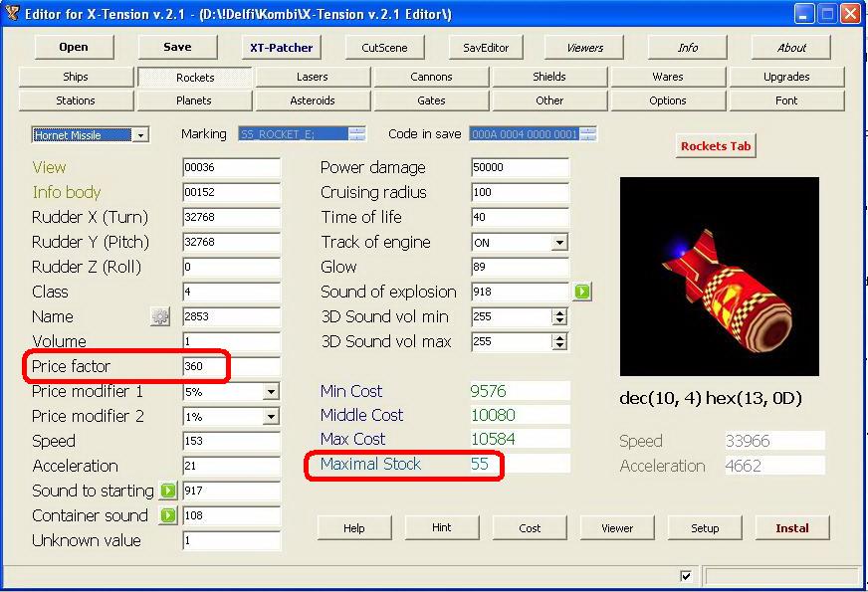Click the rocket 3D preview image

(719, 276)
